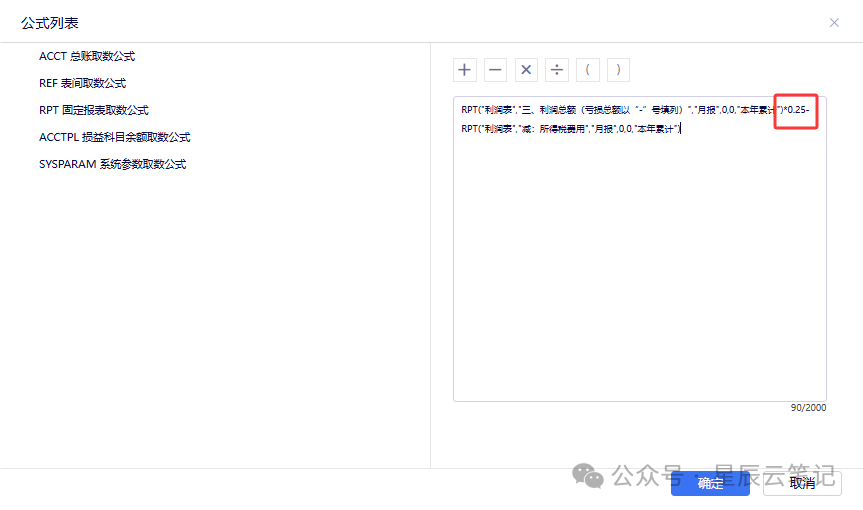Screen dimensions: 863x510
Task: Insert a right parenthesis
Action: point(618,70)
